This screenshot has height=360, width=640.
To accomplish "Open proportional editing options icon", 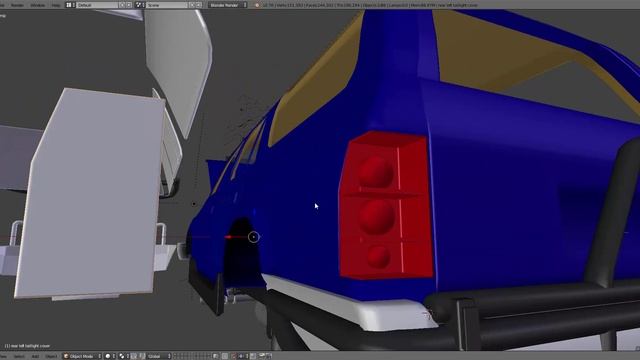I will click(224, 356).
